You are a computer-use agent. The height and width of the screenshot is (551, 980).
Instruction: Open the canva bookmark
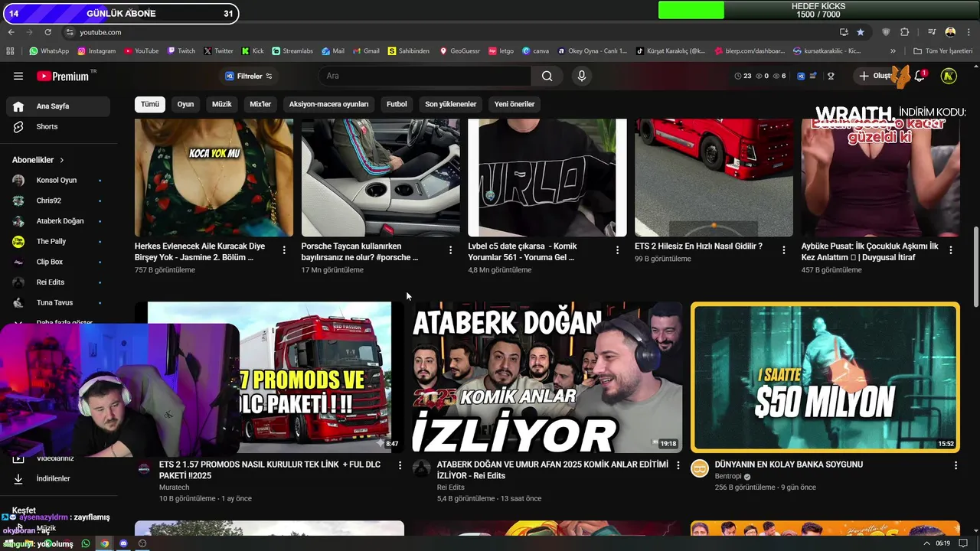coord(536,51)
